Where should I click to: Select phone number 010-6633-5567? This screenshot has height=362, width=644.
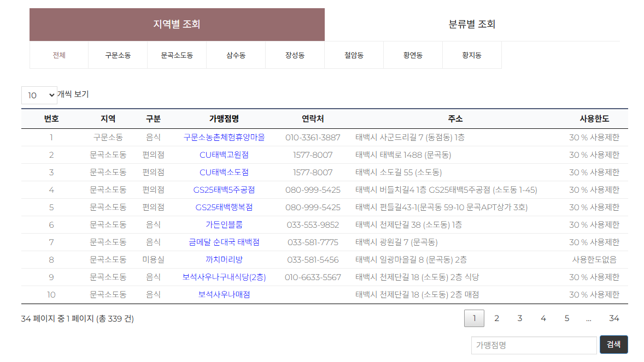(313, 277)
